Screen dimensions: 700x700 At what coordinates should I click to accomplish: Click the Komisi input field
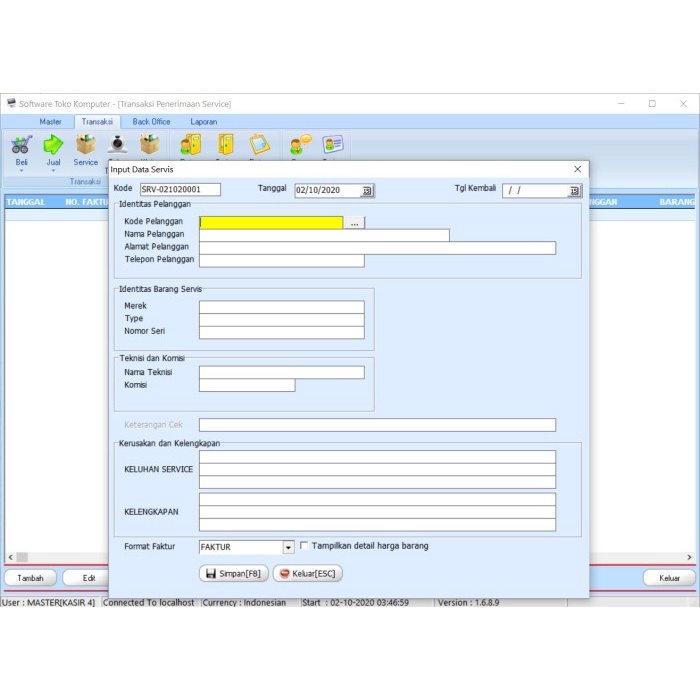tap(247, 385)
